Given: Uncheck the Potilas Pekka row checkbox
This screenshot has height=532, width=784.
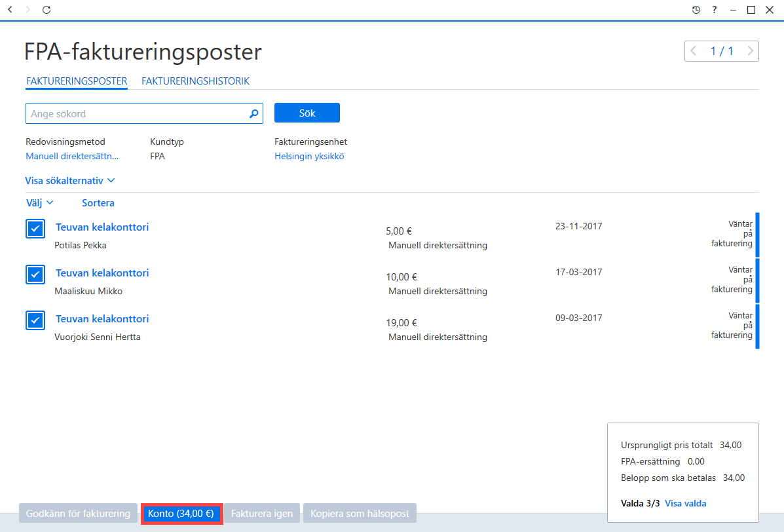Looking at the screenshot, I should click(35, 229).
